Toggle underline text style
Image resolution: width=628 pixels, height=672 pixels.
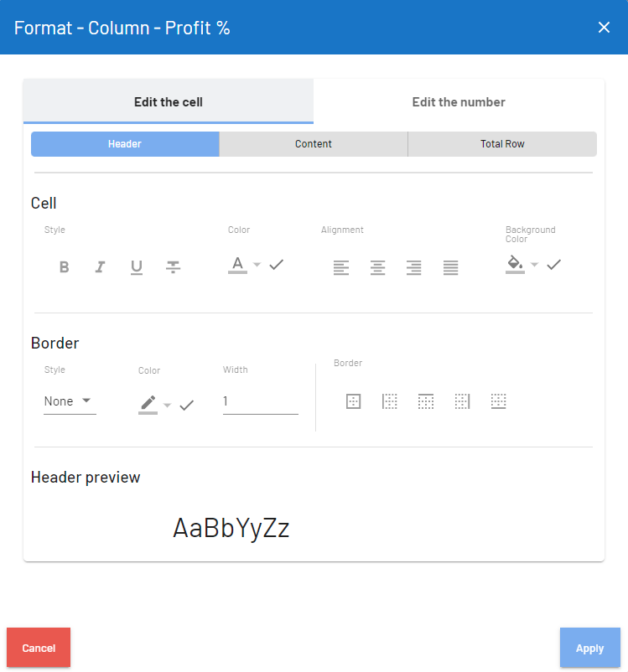137,267
